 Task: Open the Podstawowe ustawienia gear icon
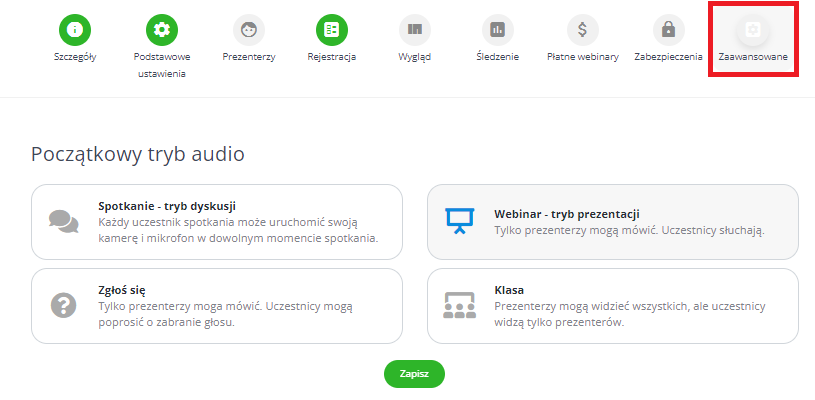161,30
